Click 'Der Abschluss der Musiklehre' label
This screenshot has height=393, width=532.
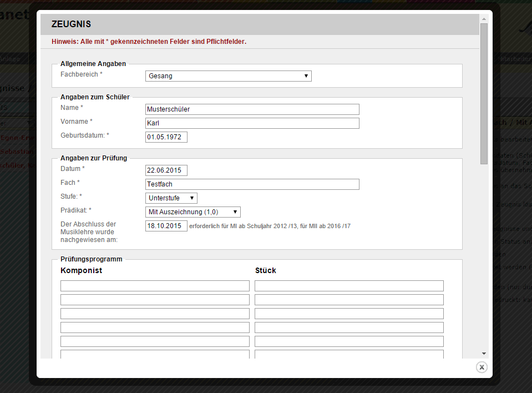pyautogui.click(x=89, y=232)
